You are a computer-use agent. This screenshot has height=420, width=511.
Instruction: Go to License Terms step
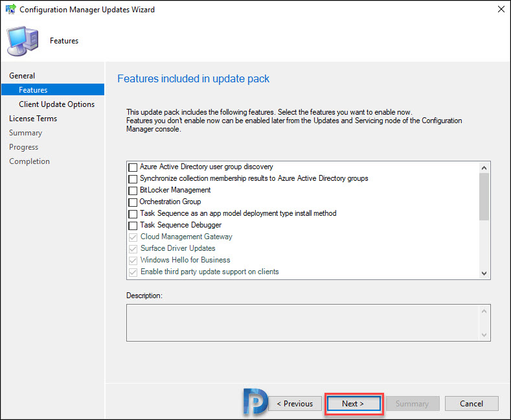click(33, 119)
